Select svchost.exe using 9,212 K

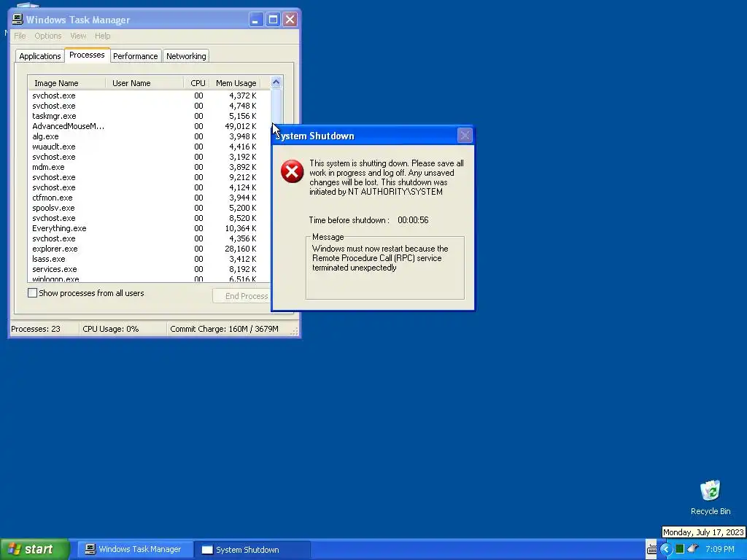point(149,177)
